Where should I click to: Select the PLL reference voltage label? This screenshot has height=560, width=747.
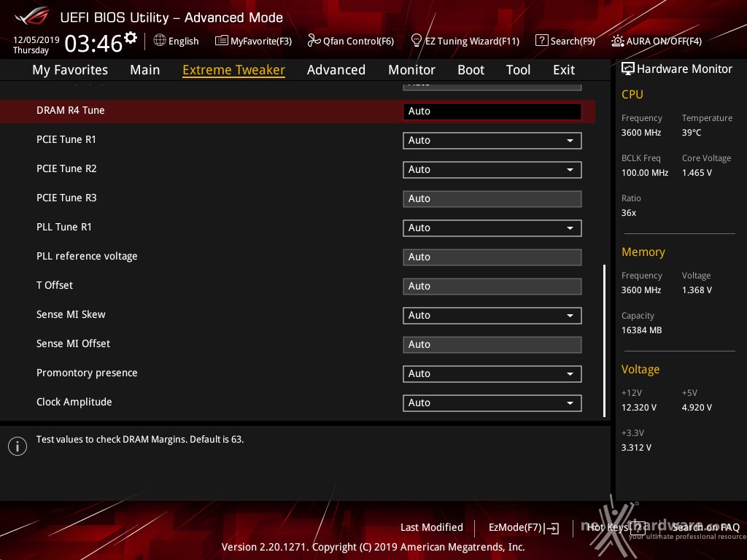[88, 256]
